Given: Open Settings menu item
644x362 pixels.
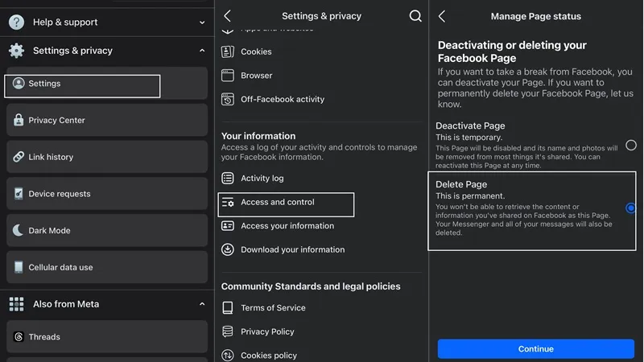Looking at the screenshot, I should tap(107, 84).
